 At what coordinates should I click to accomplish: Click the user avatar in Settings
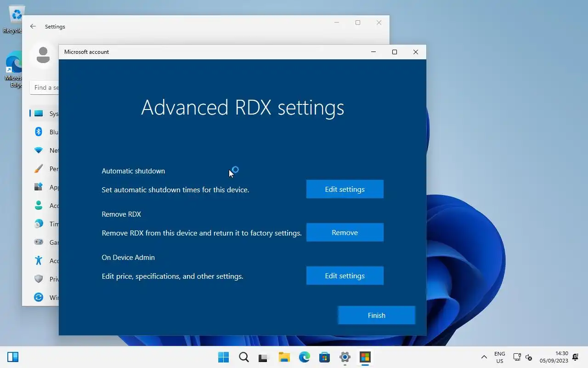tap(43, 55)
